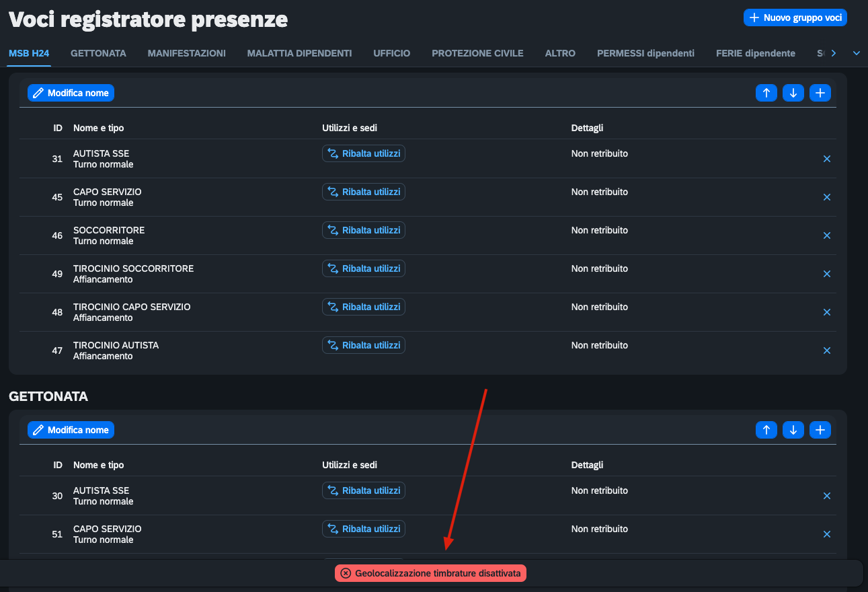Add new entry to MSB H24 group
The height and width of the screenshot is (592, 868).
pos(820,93)
